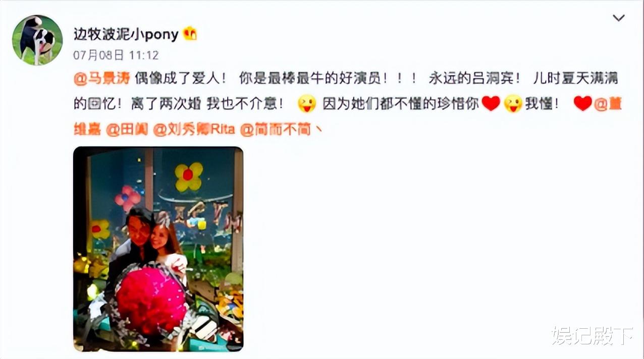Expand the post options chevron menu

[618, 18]
